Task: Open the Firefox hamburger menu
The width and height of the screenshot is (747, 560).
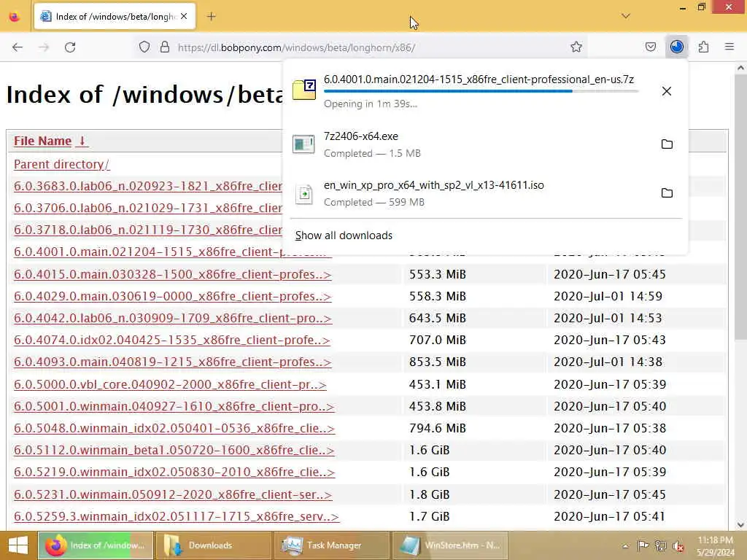Action: [x=729, y=47]
